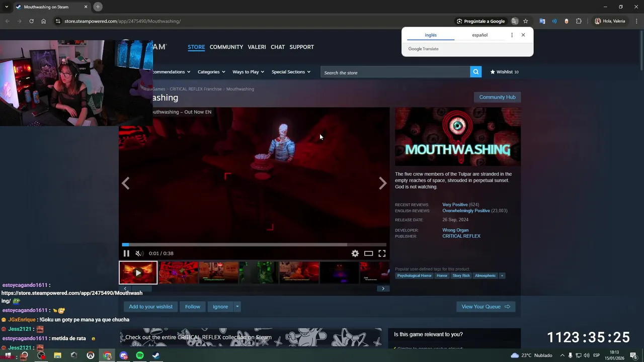Open File Explorer from taskbar
This screenshot has height=362, width=644.
click(x=57, y=355)
